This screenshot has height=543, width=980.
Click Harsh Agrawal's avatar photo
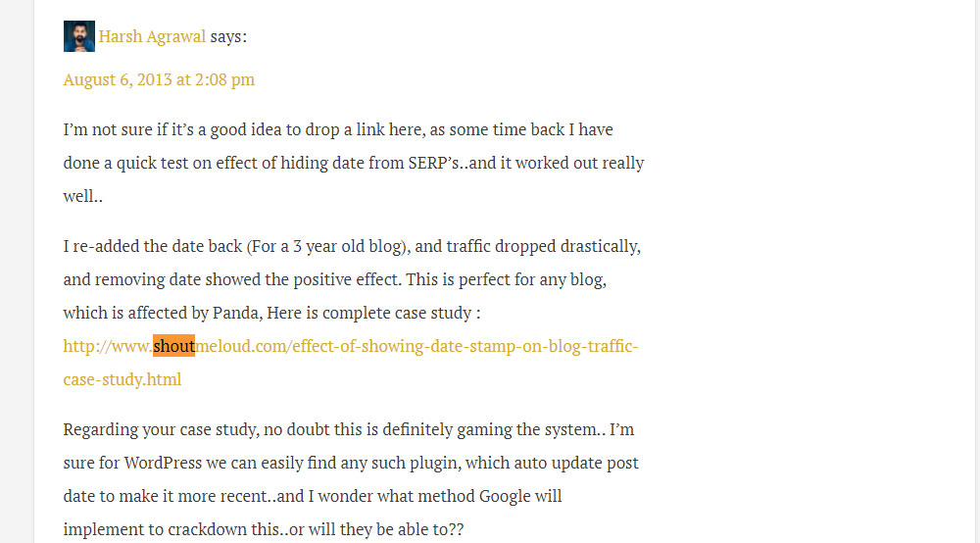(x=79, y=36)
